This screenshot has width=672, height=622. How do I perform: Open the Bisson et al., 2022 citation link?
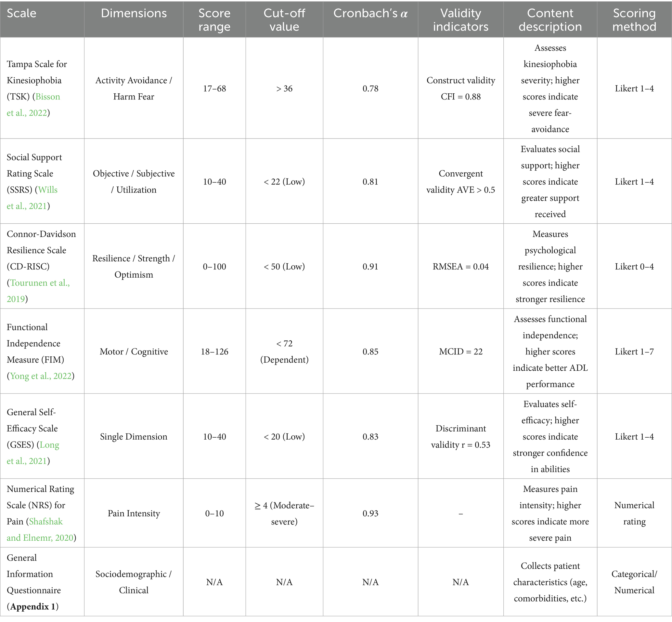point(33,105)
